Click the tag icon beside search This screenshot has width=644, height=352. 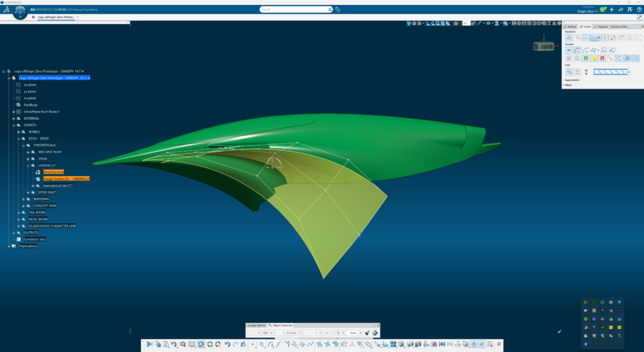[338, 9]
